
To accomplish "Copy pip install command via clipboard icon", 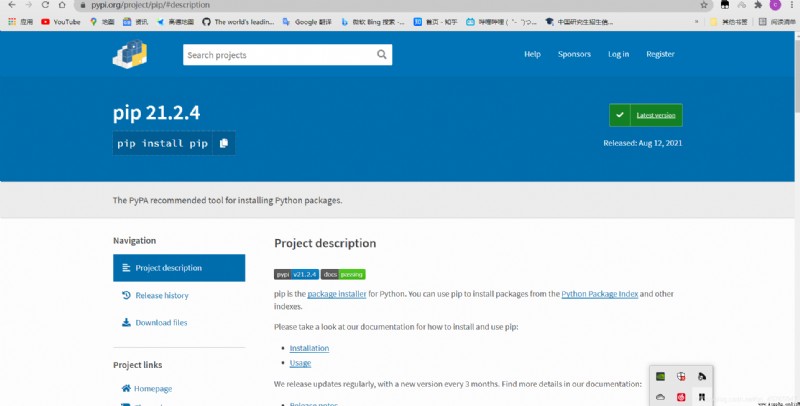I will point(223,143).
